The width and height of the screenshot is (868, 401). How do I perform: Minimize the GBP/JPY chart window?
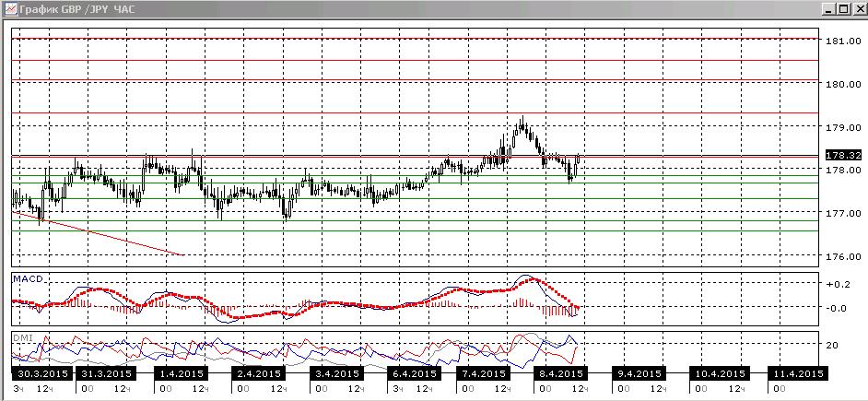(828, 9)
